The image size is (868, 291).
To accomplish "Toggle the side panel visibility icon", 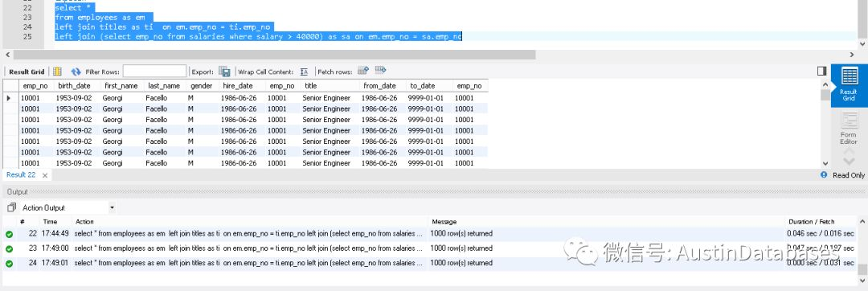I will pos(821,71).
